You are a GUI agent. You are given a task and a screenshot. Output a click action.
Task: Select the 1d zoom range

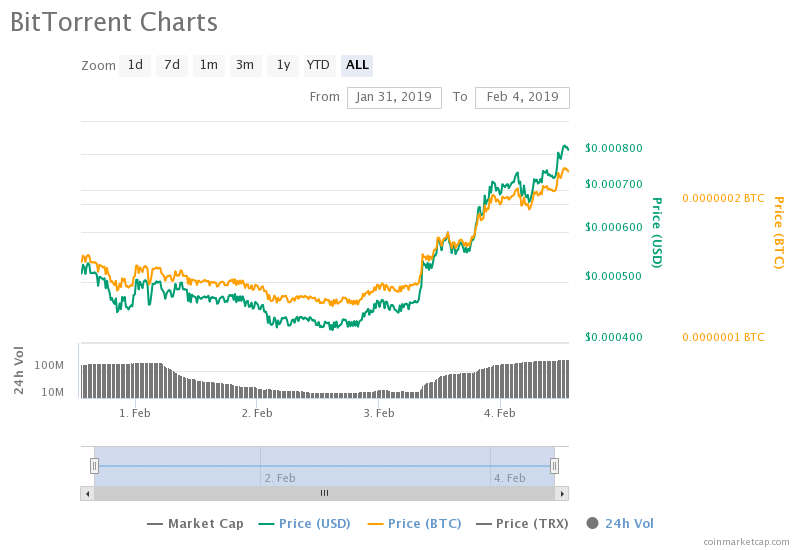(135, 66)
